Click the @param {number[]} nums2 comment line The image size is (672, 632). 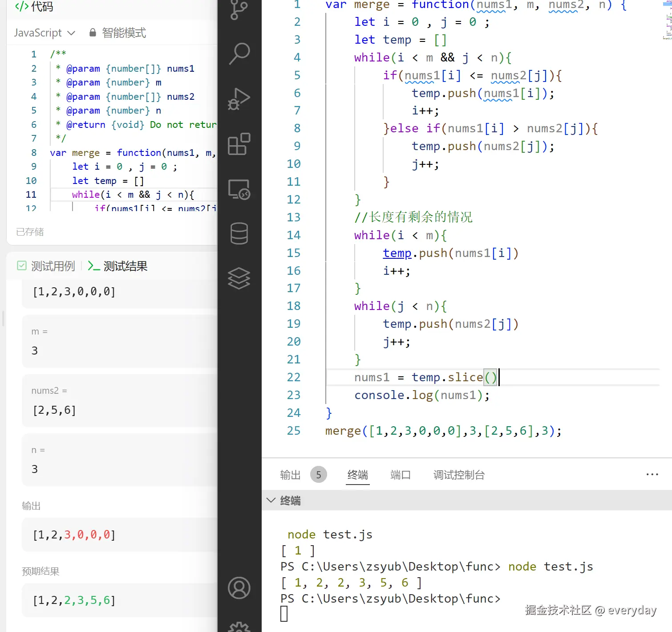125,97
